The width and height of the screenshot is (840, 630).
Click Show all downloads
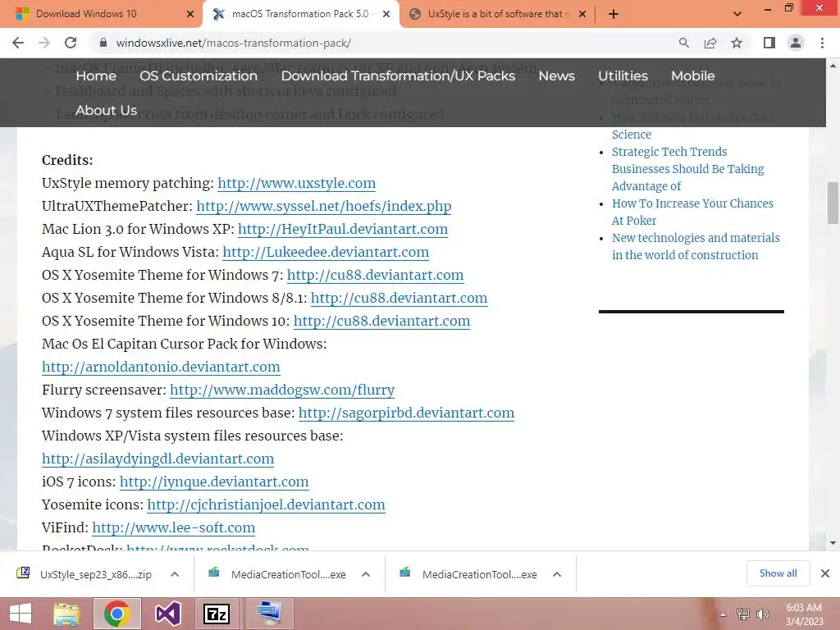tap(778, 573)
